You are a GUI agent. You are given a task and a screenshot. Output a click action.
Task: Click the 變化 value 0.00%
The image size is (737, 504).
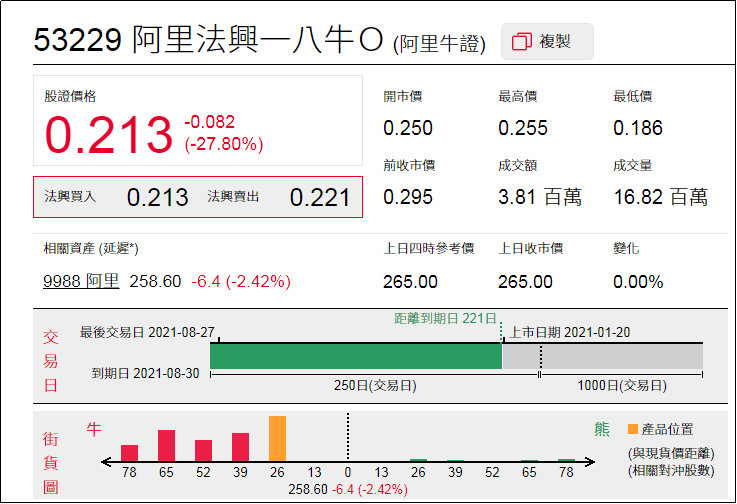[x=638, y=282]
